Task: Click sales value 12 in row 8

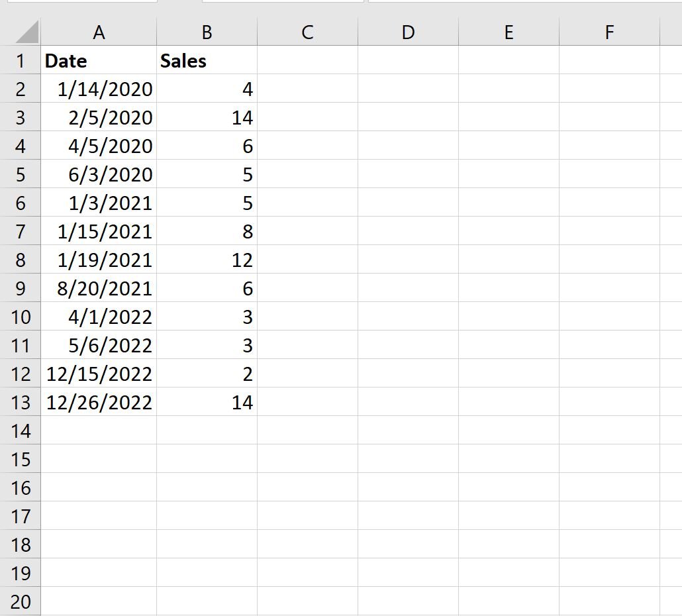Action: [207, 260]
